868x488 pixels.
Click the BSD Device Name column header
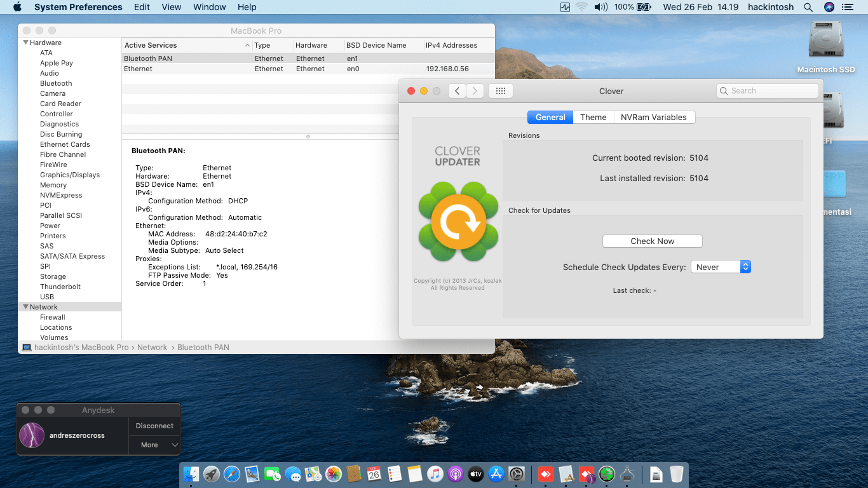click(x=384, y=45)
